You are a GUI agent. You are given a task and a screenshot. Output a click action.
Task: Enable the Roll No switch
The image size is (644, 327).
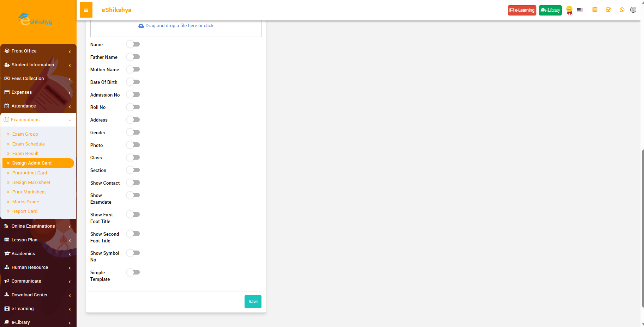coord(133,107)
